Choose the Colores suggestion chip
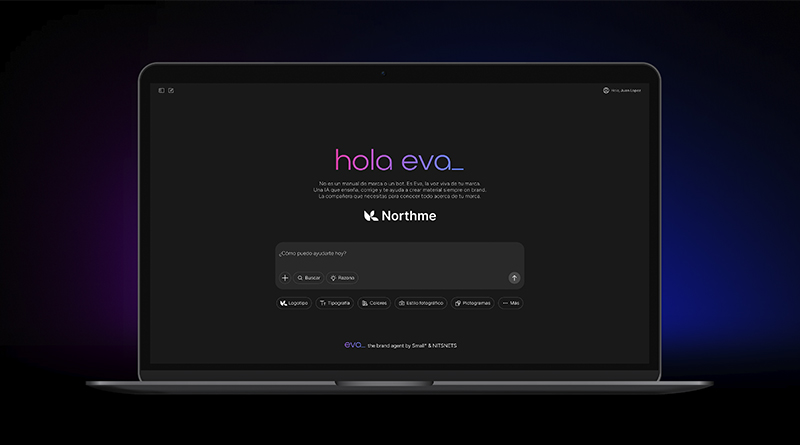The height and width of the screenshot is (445, 800). click(x=374, y=302)
